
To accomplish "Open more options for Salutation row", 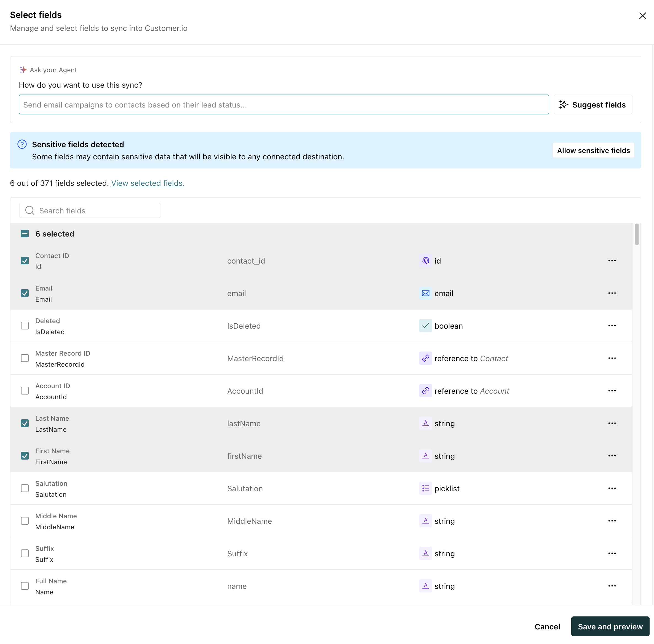I will pyautogui.click(x=612, y=488).
